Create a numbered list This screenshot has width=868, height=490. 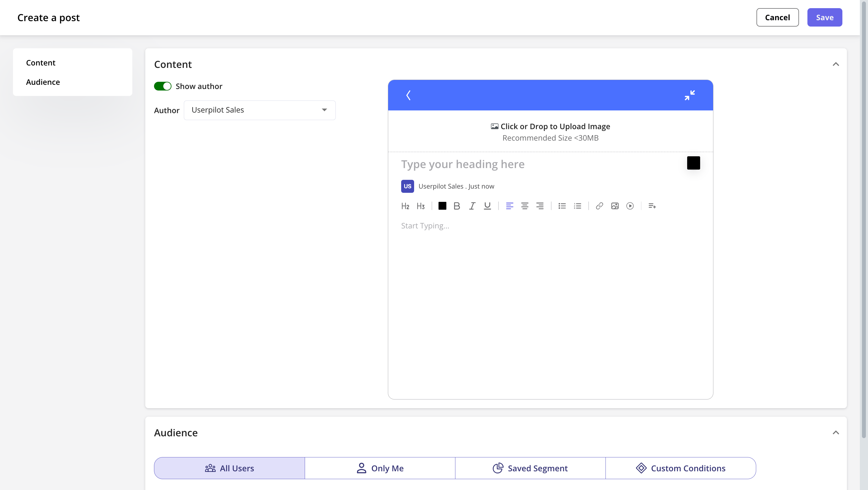point(577,206)
